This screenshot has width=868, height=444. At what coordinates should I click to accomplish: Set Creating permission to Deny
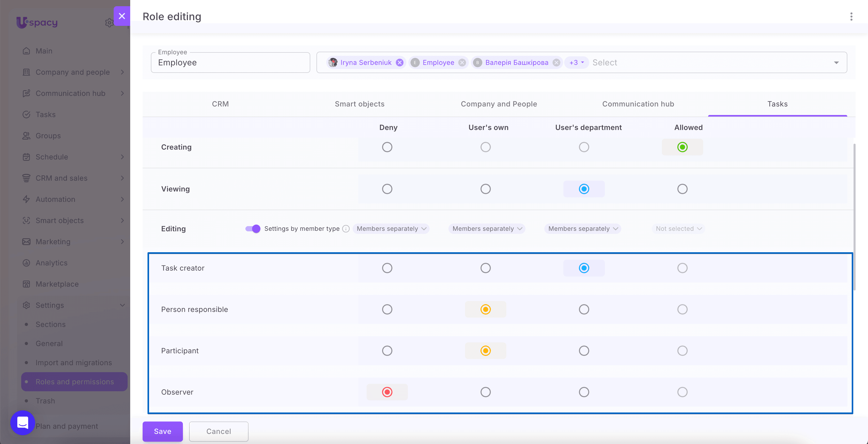(387, 147)
